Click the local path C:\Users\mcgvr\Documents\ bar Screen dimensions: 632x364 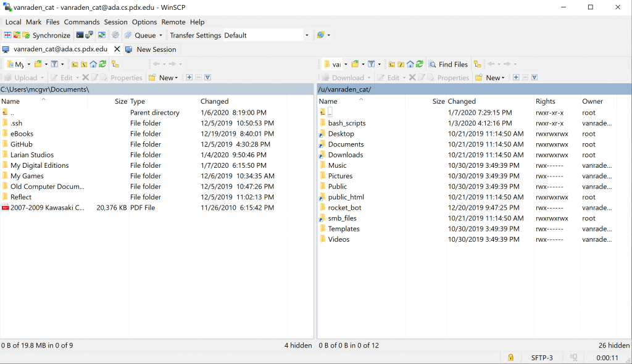point(157,89)
